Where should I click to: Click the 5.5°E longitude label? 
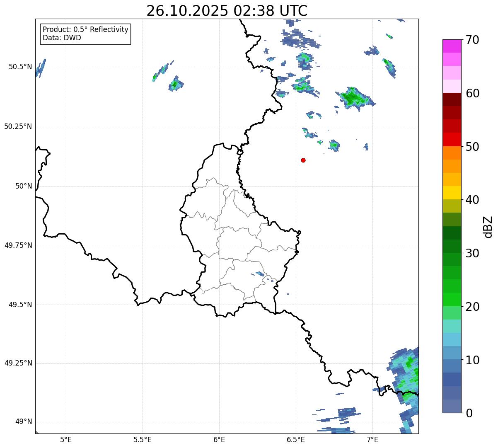click(x=143, y=439)
